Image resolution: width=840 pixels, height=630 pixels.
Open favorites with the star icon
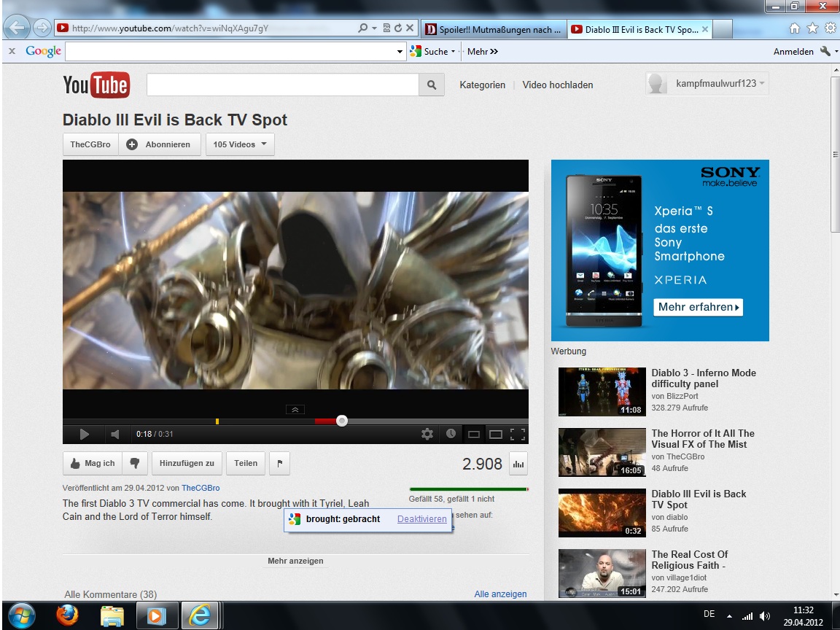(813, 28)
